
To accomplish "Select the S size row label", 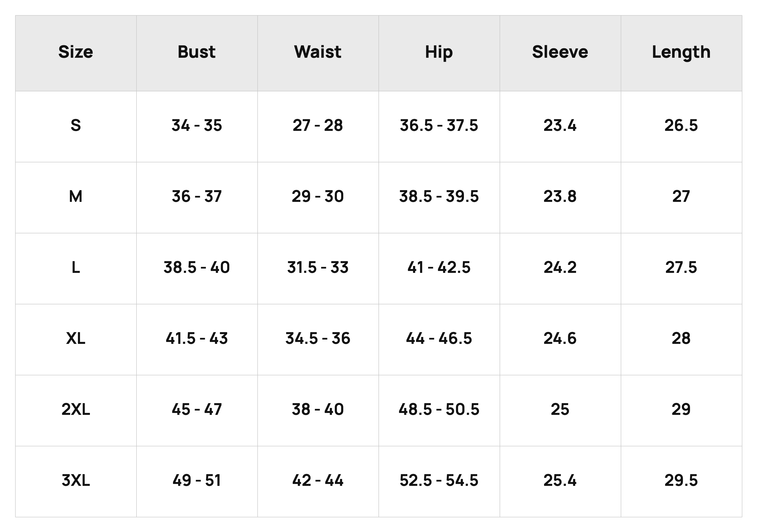I will (76, 125).
